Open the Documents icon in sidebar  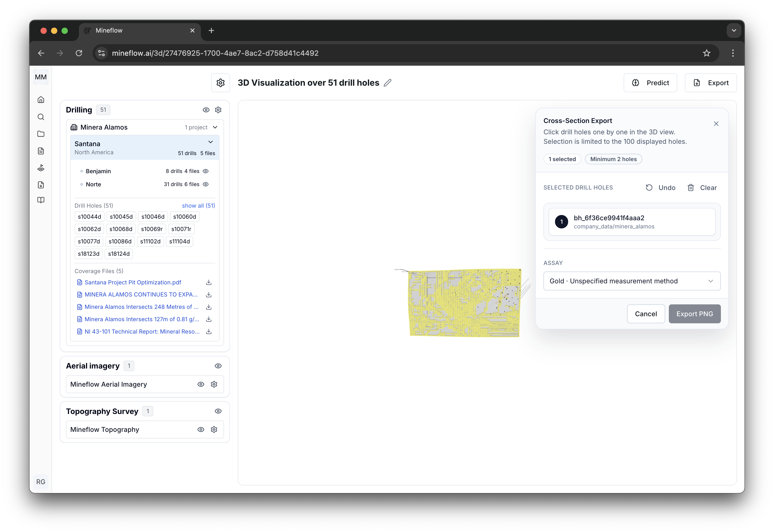(x=41, y=151)
